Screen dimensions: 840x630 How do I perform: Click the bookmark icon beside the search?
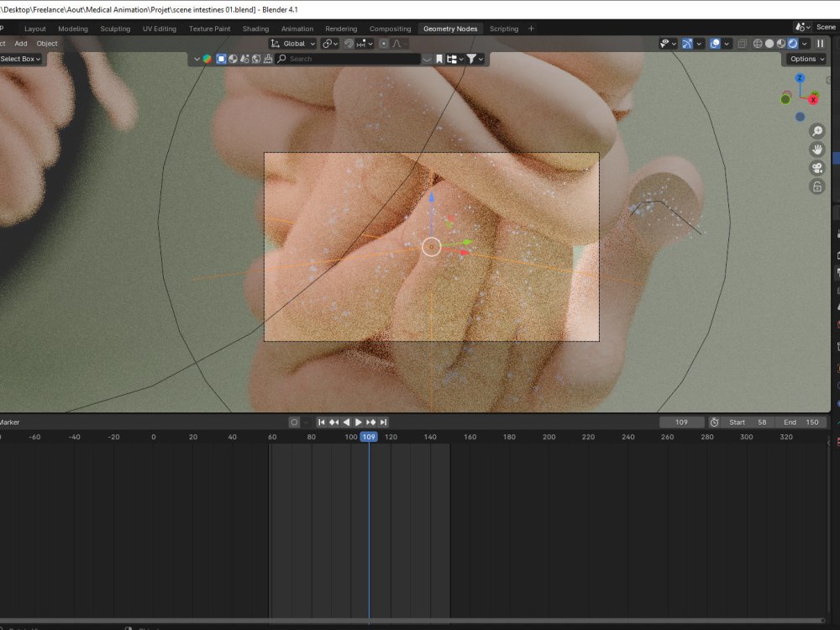(438, 59)
